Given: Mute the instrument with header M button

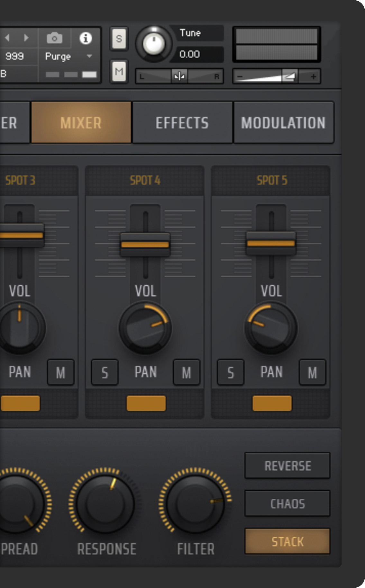Looking at the screenshot, I should 119,71.
